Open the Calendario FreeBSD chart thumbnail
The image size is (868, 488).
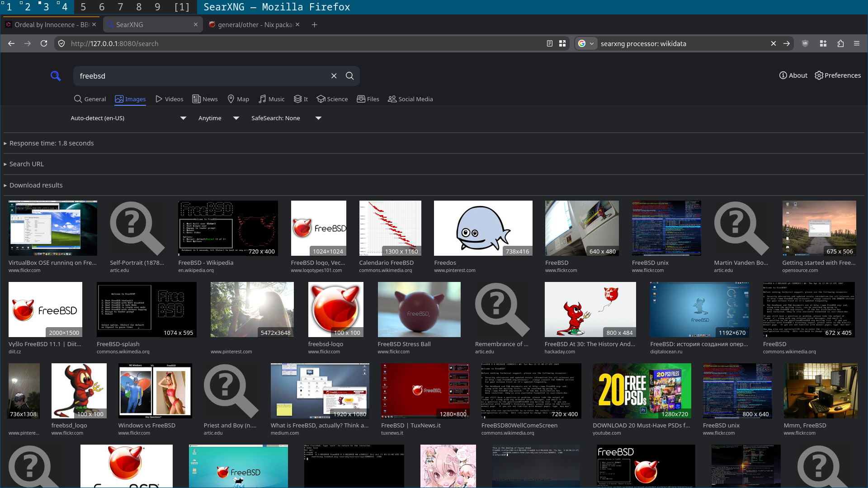point(390,228)
